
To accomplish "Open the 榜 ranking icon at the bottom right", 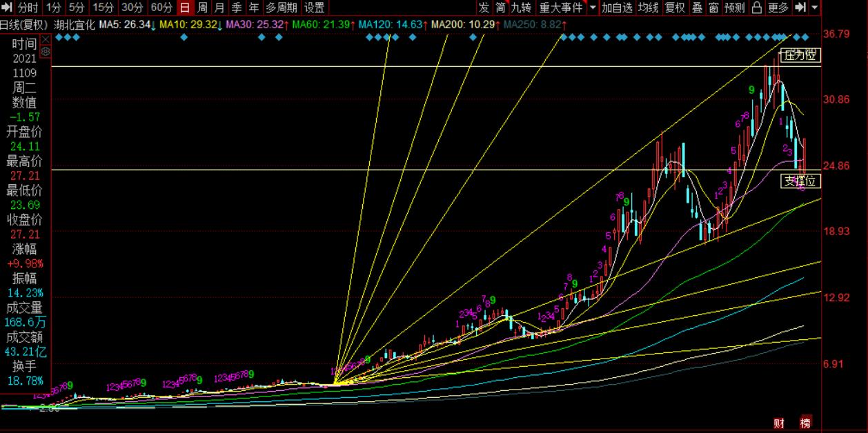I will tap(805, 423).
